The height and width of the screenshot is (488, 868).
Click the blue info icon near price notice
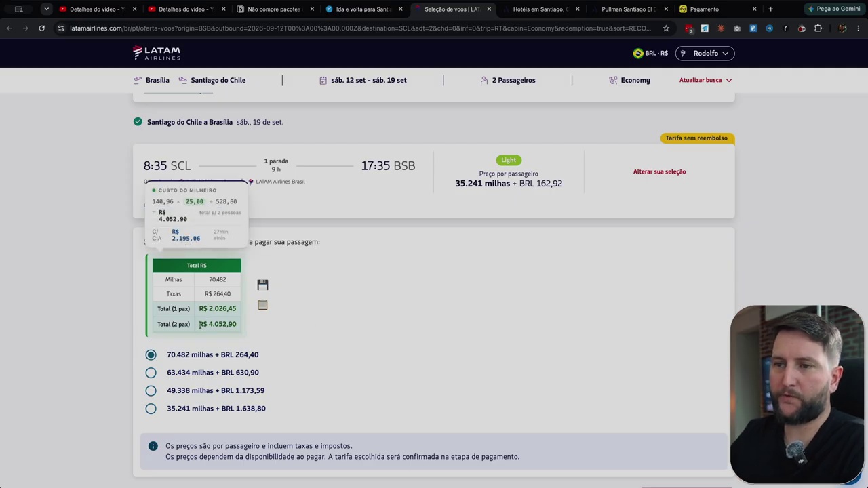click(153, 446)
